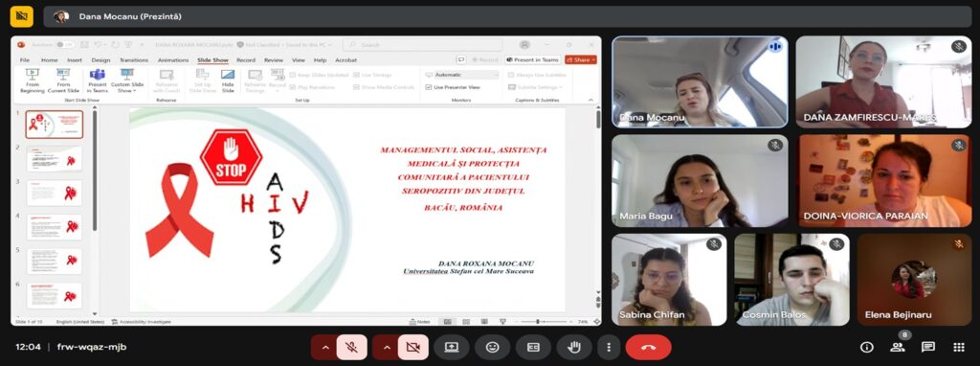Viewport: 980px width, 366px height.
Task: Switch to the Animations tab
Action: 173,60
